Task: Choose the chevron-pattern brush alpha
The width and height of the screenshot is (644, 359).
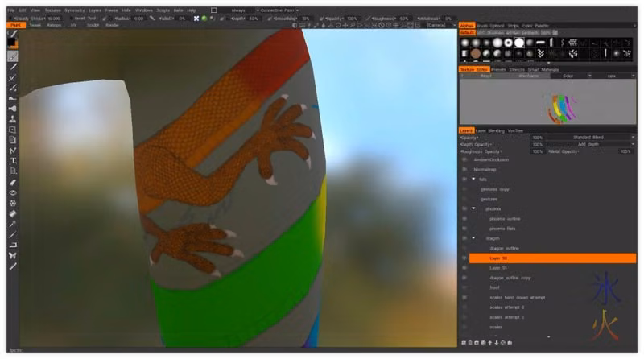Action: [x=540, y=53]
